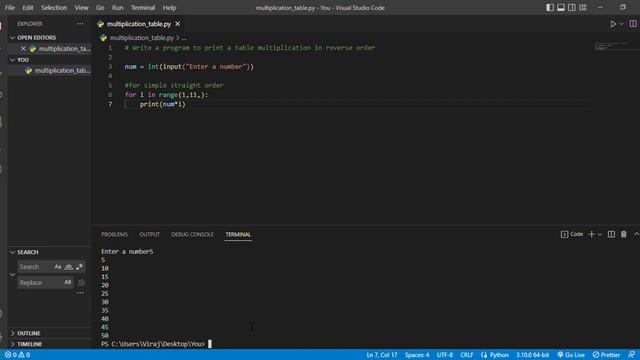Open the Go menu
Image resolution: width=640 pixels, height=360 pixels.
click(100, 7)
